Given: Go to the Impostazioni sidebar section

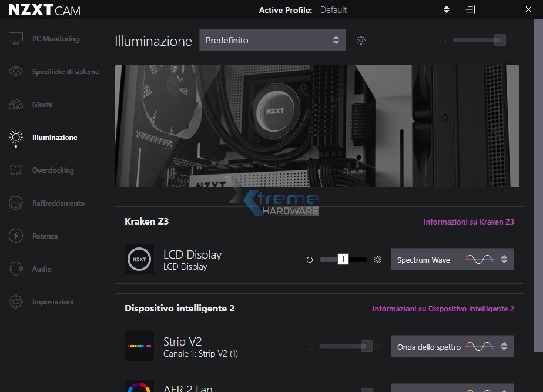Looking at the screenshot, I should (x=53, y=302).
